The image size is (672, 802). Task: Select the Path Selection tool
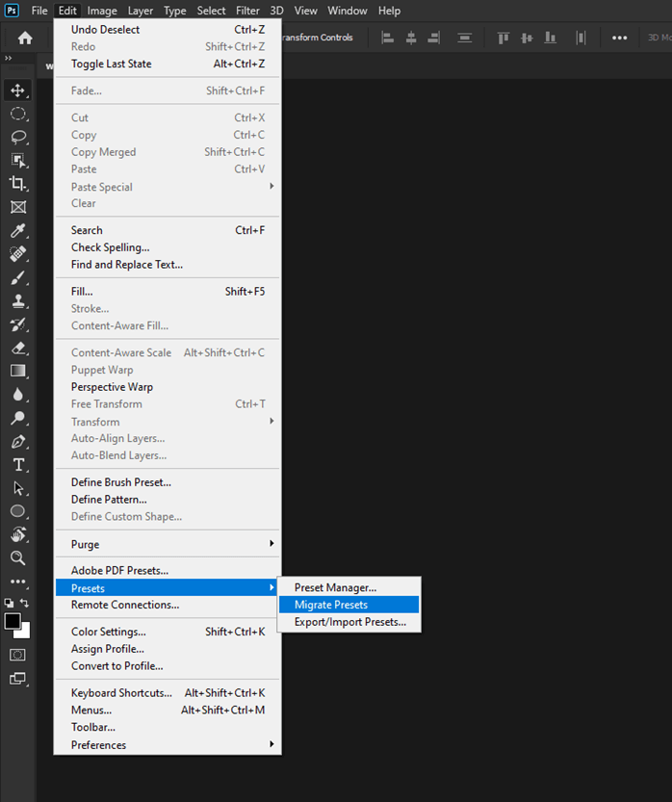tap(18, 488)
